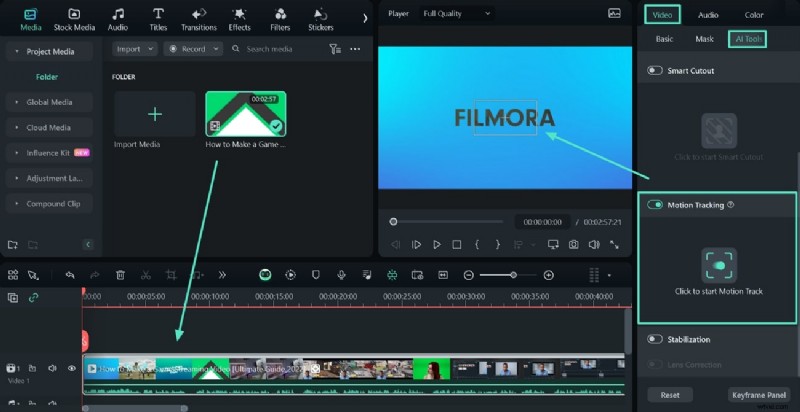The width and height of the screenshot is (800, 412).
Task: Show more tabs with right chevron
Action: pyautogui.click(x=365, y=18)
